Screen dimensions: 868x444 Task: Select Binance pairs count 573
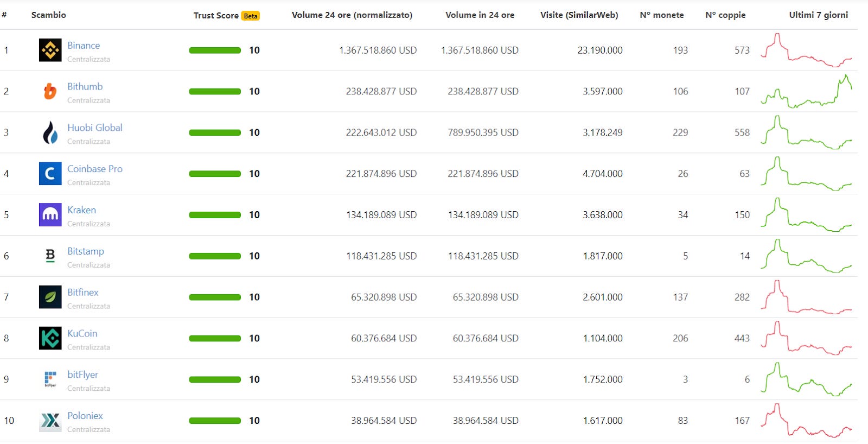pos(742,50)
